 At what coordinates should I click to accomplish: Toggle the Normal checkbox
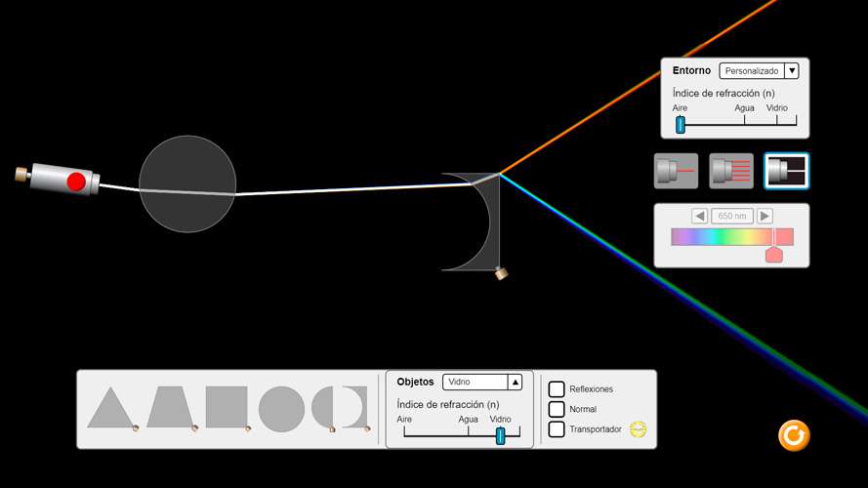557,409
